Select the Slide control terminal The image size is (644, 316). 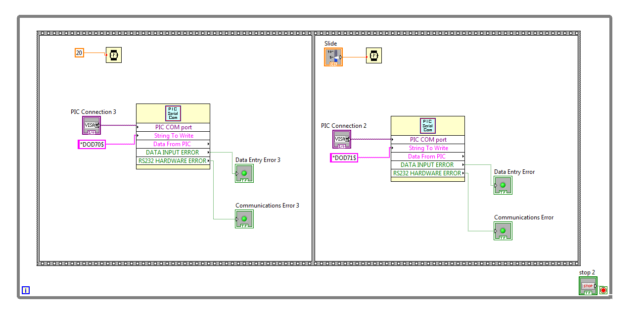[x=333, y=55]
